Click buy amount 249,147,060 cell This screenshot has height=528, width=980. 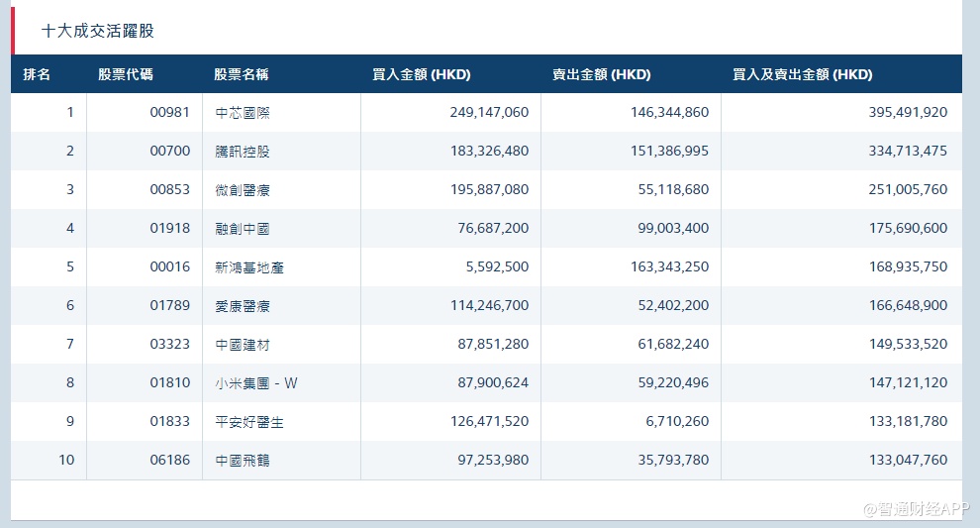489,113
